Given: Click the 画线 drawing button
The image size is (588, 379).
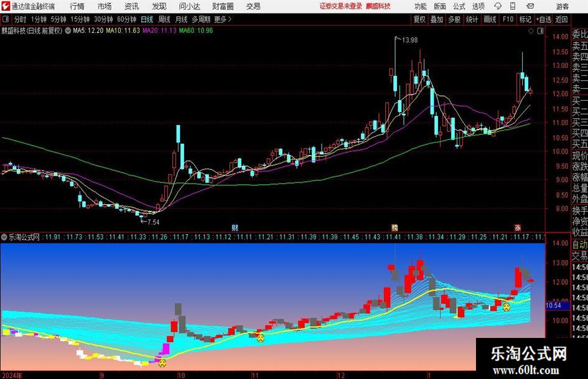Looking at the screenshot, I should pos(490,19).
